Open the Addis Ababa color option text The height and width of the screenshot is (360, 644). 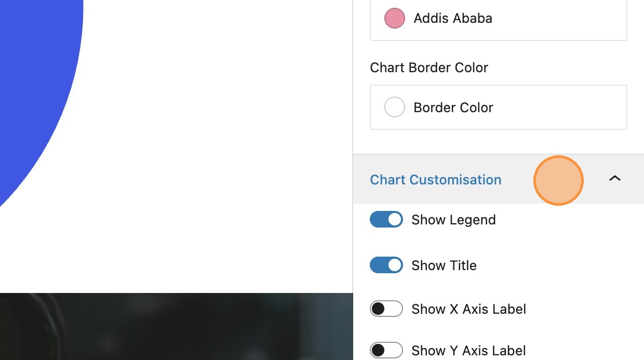pyautogui.click(x=453, y=18)
